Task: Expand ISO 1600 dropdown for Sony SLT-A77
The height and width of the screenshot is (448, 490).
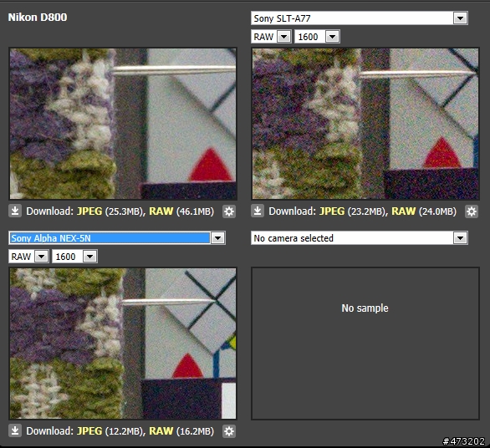Action: pyautogui.click(x=317, y=37)
